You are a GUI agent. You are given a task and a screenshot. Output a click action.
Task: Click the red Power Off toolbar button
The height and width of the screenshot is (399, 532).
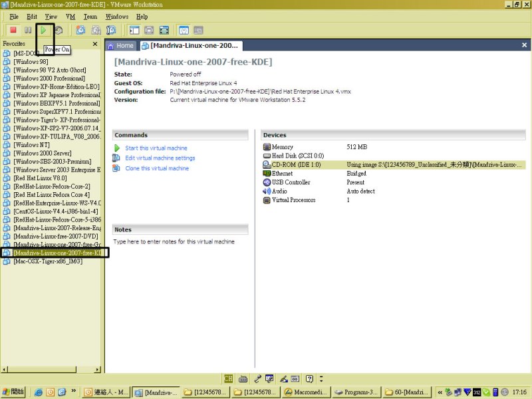tap(13, 30)
